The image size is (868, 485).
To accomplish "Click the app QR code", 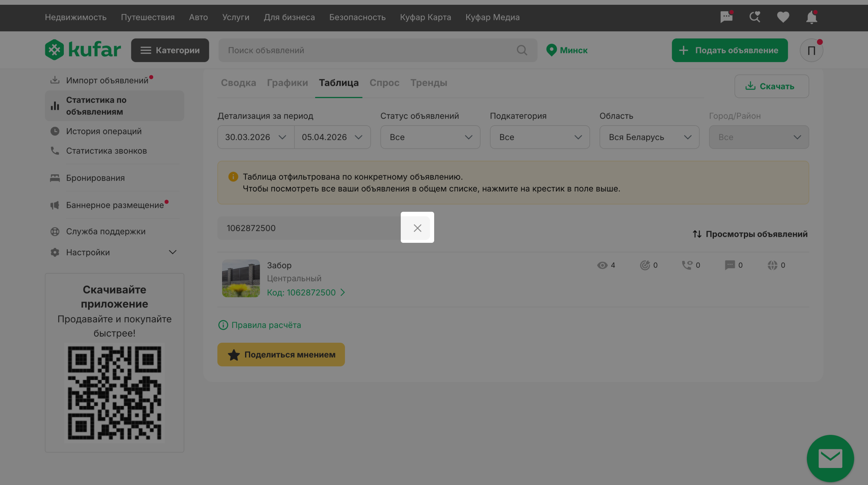I will (x=114, y=393).
